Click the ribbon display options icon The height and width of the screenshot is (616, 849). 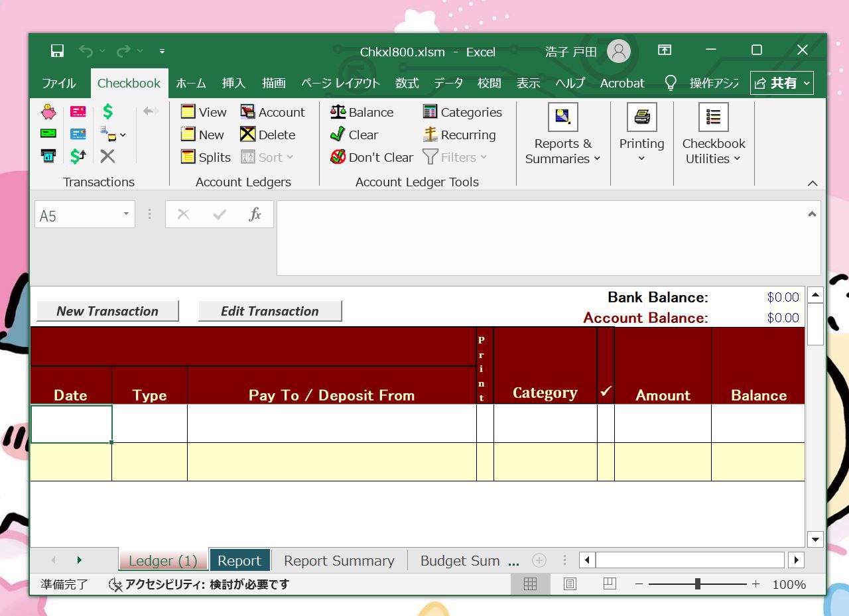[665, 50]
